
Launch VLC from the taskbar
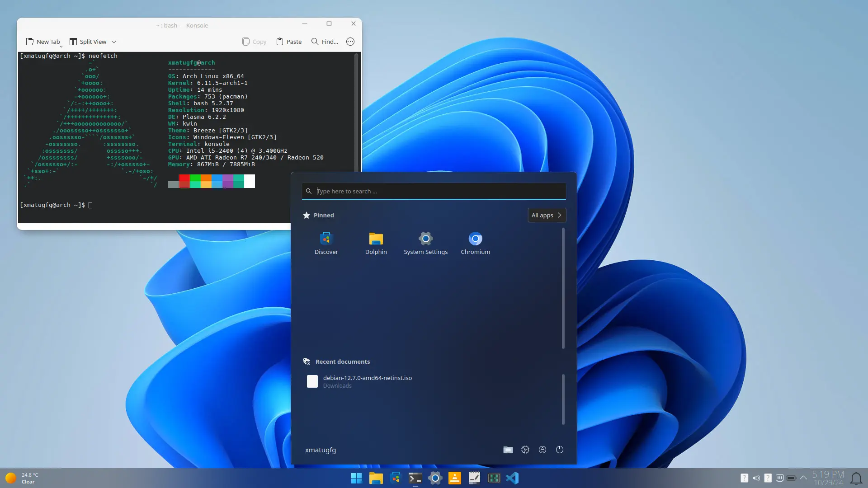coord(454,478)
